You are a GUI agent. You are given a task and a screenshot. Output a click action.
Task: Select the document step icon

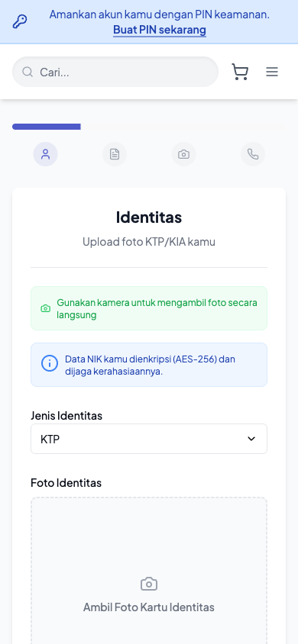(x=115, y=154)
